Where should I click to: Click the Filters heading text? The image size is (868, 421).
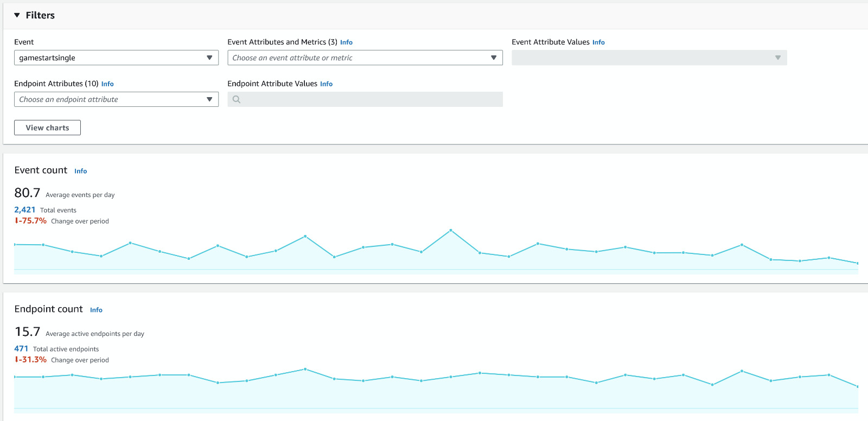pos(40,15)
